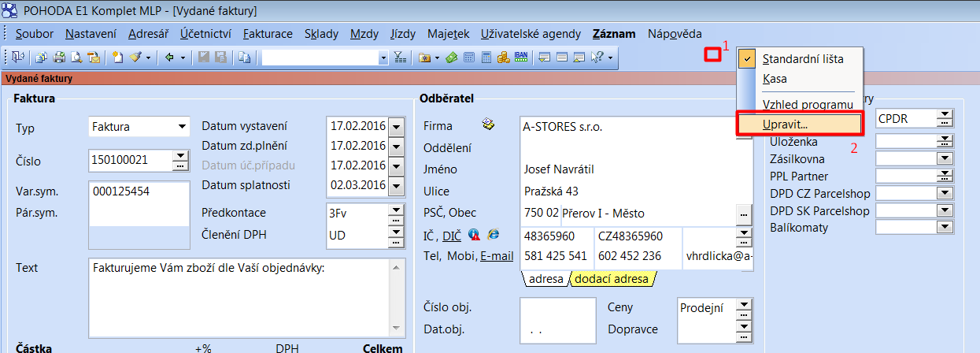This screenshot has width=980, height=353.
Task: Open the Nápověda menu
Action: [675, 34]
